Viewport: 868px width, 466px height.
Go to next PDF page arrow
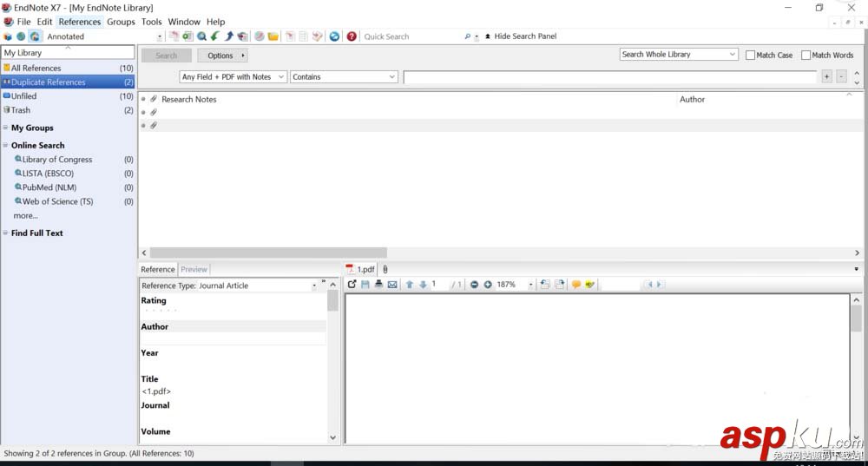point(423,285)
